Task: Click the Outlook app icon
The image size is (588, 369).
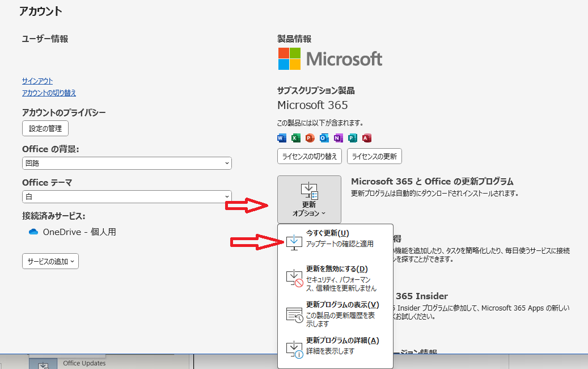Action: tap(324, 138)
